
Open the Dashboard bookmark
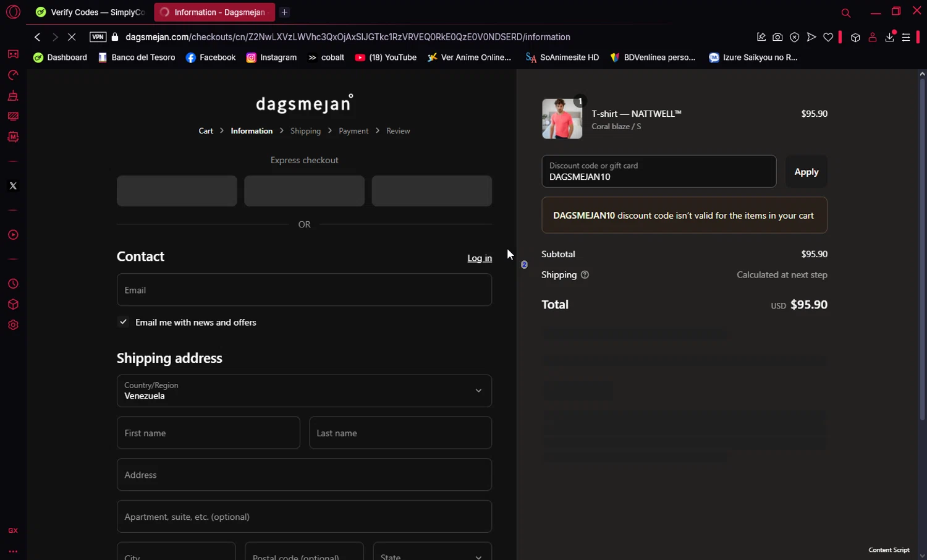pos(61,57)
